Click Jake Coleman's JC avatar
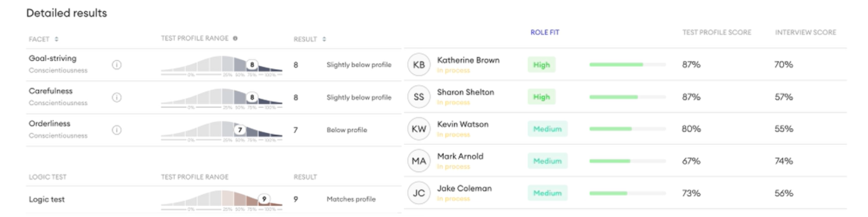 click(419, 193)
